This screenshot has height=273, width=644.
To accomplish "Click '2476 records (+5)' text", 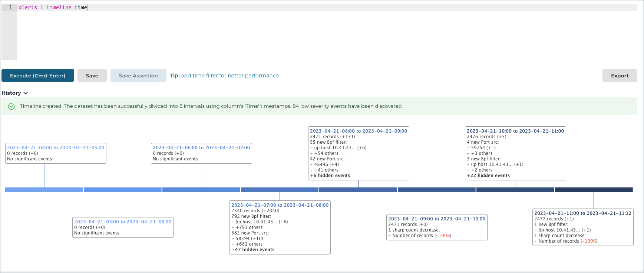I will coord(486,137).
